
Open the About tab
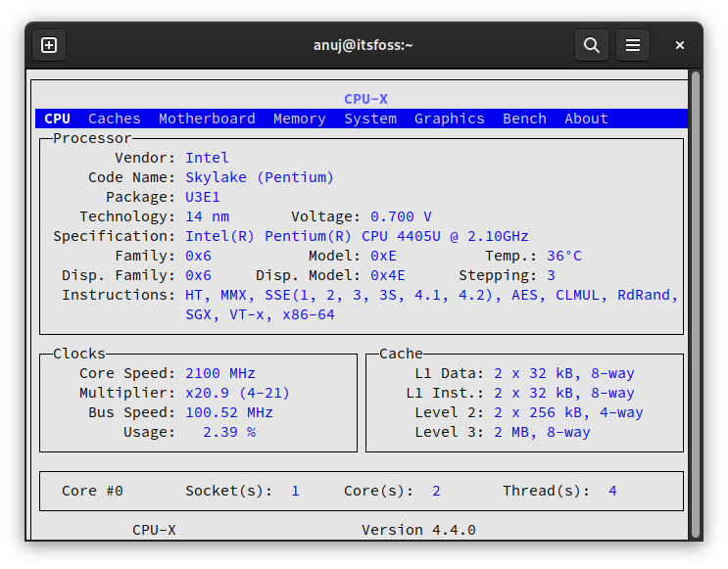point(586,119)
